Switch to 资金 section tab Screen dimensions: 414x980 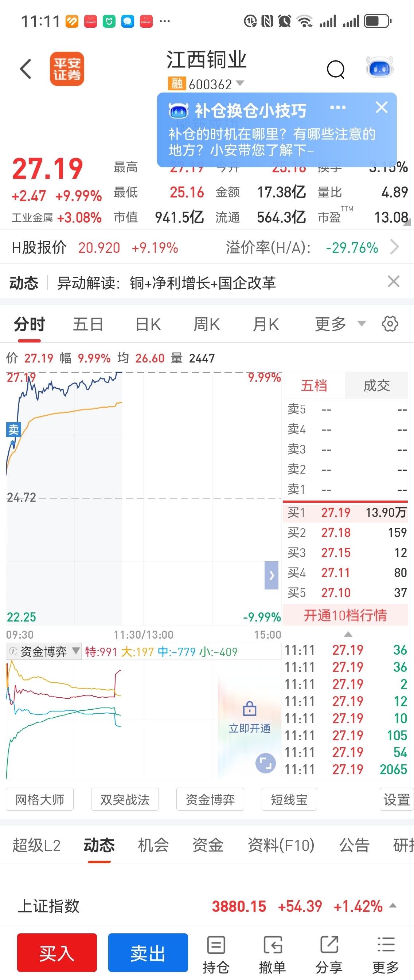[208, 845]
